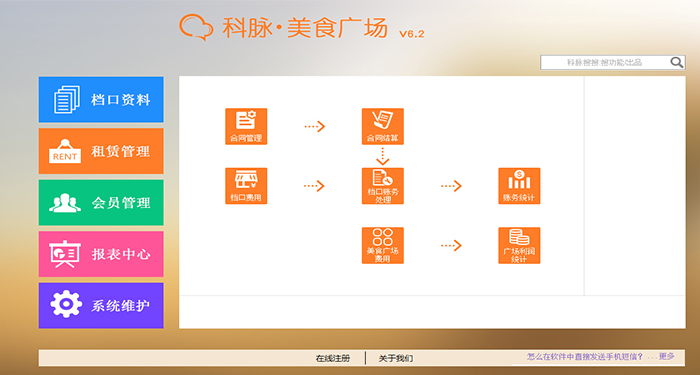Select the 会员管理 menu tile
The height and width of the screenshot is (375, 700).
[x=101, y=203]
